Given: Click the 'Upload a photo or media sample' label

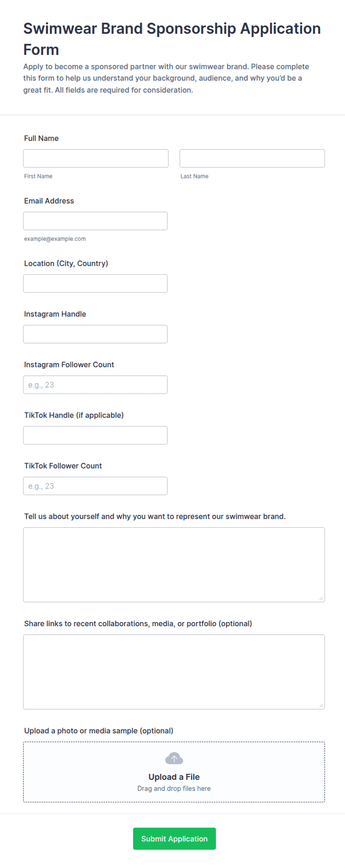Looking at the screenshot, I should coord(99,731).
